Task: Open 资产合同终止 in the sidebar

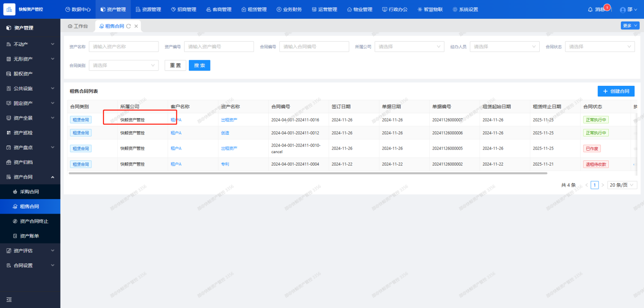Action: [x=30, y=221]
